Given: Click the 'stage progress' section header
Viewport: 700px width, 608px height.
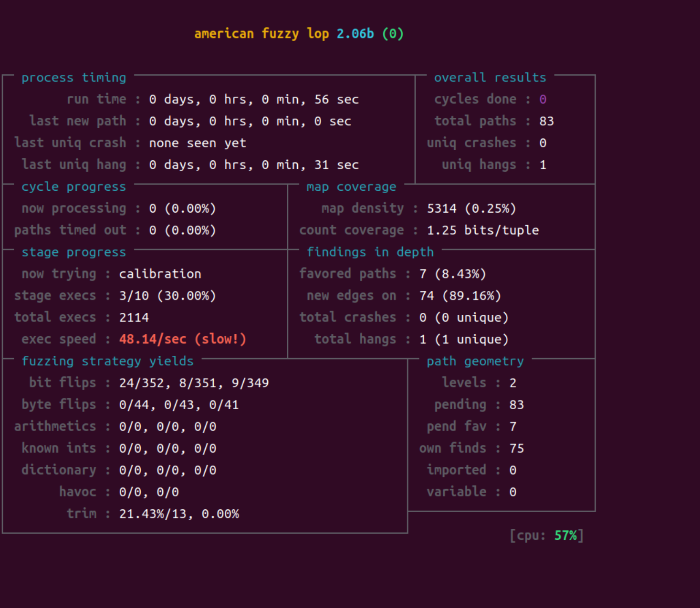Looking at the screenshot, I should [74, 252].
